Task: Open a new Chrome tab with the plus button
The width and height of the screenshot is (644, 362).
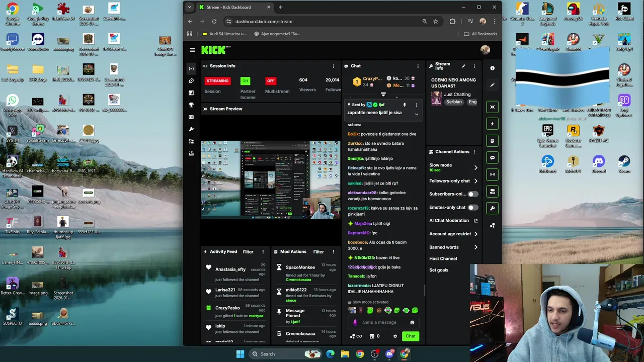Action: click(x=281, y=7)
